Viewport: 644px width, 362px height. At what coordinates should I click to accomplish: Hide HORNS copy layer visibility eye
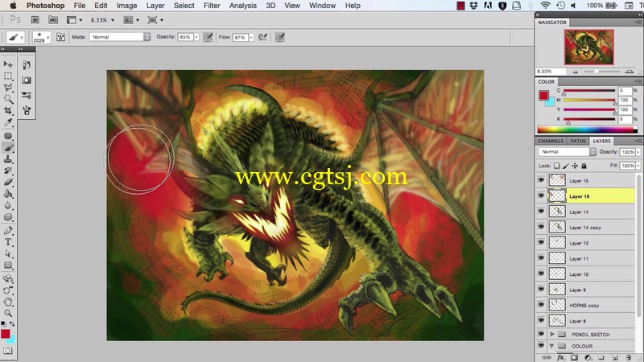(x=541, y=305)
